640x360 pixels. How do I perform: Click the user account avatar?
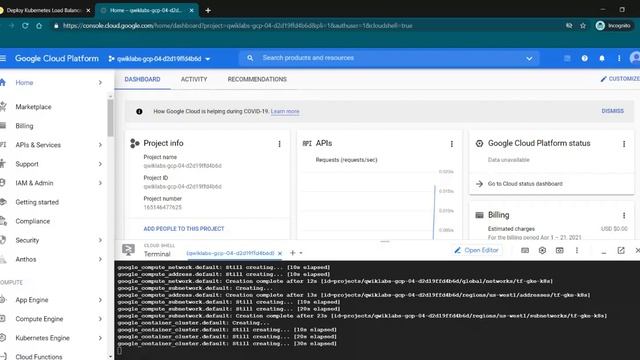coord(635,58)
